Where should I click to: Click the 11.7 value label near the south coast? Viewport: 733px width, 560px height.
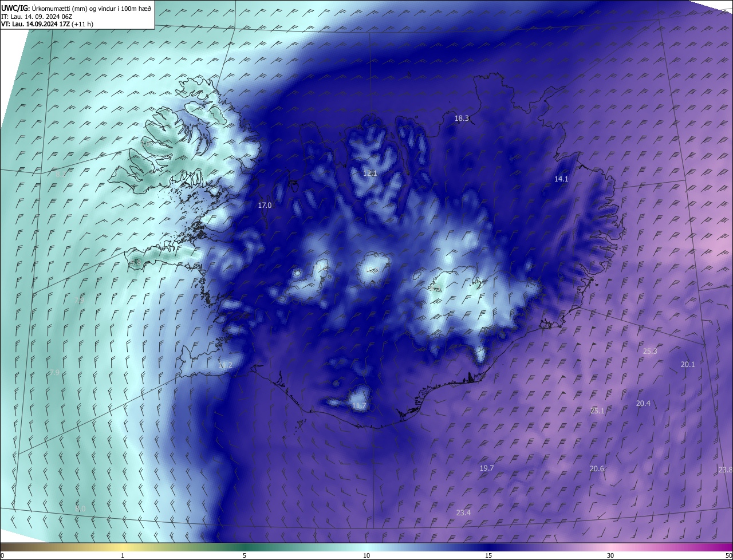point(359,406)
